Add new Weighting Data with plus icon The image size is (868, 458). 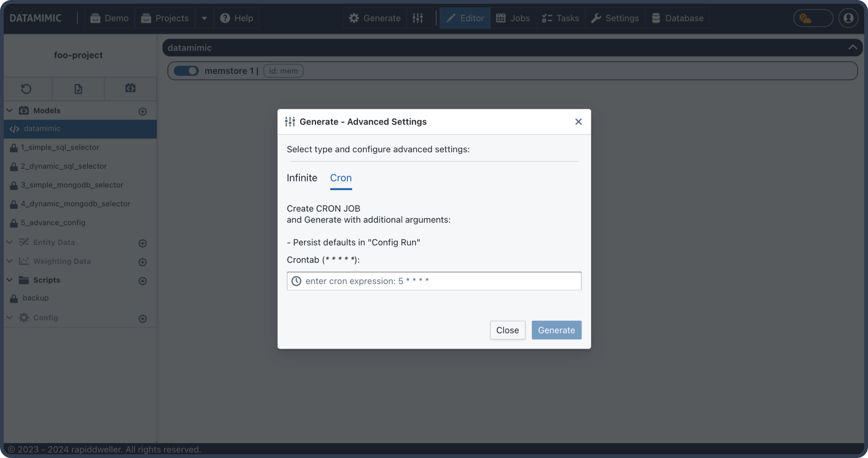[x=143, y=262]
